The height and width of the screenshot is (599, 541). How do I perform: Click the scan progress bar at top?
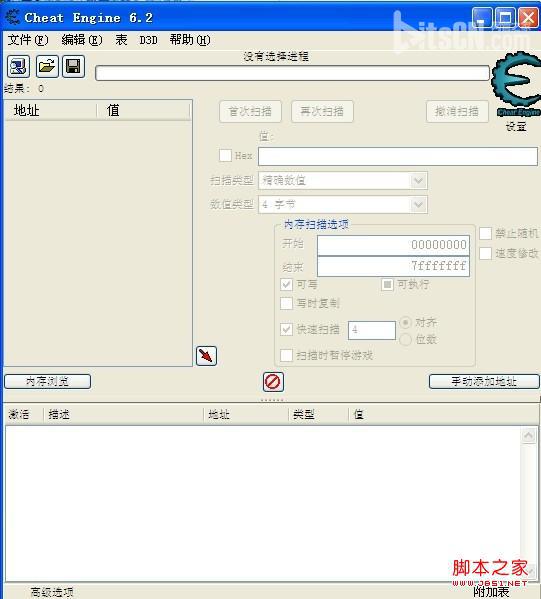292,73
